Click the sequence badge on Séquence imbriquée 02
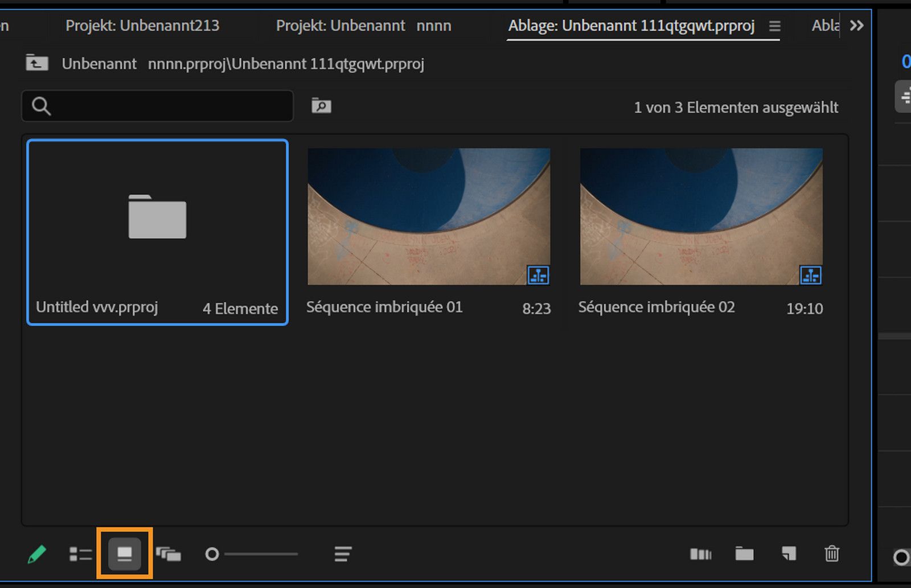Screen dimensions: 911x588 click(811, 276)
